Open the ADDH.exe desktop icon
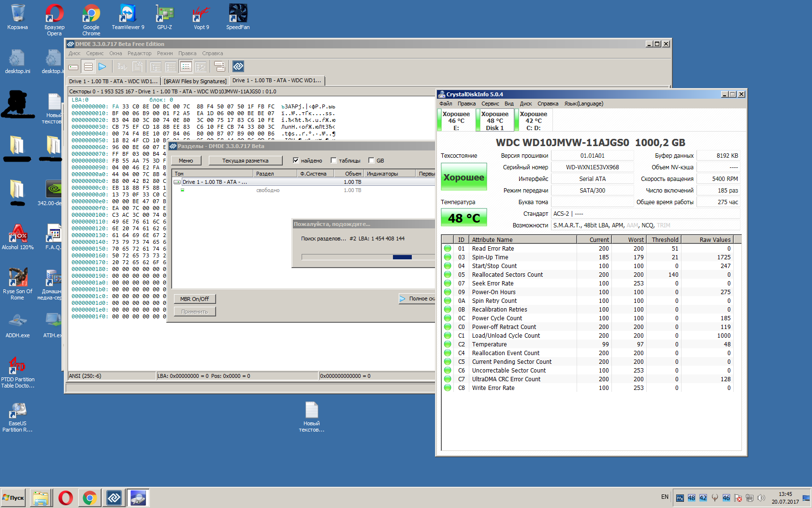Viewport: 812px width, 508px height. tap(17, 325)
